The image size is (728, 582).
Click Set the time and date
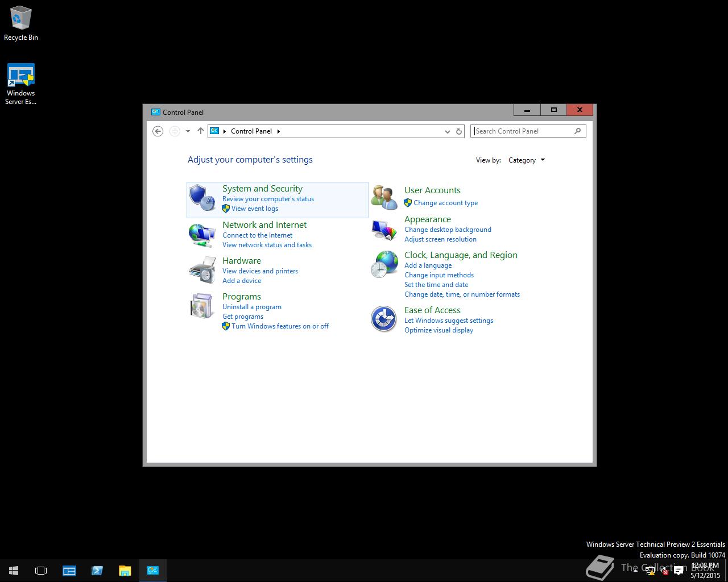pyautogui.click(x=436, y=285)
